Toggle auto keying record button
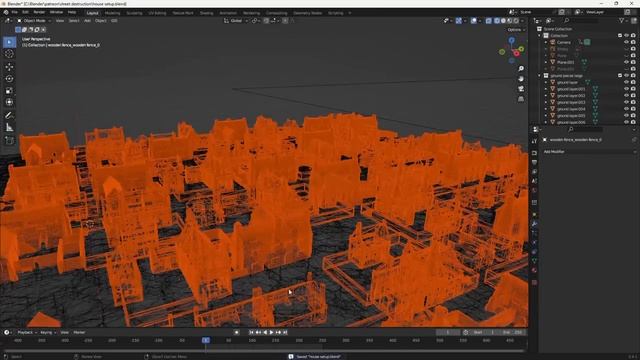 [x=236, y=332]
